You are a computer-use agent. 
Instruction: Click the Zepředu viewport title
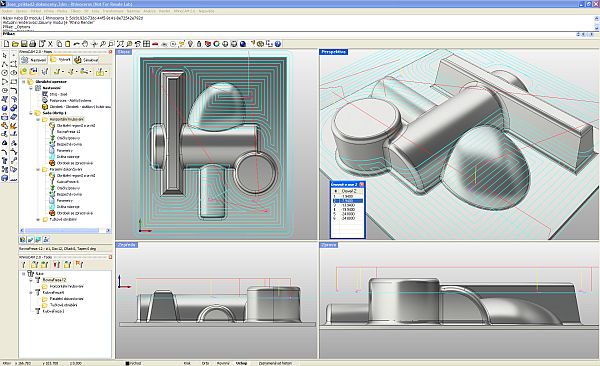(127, 245)
